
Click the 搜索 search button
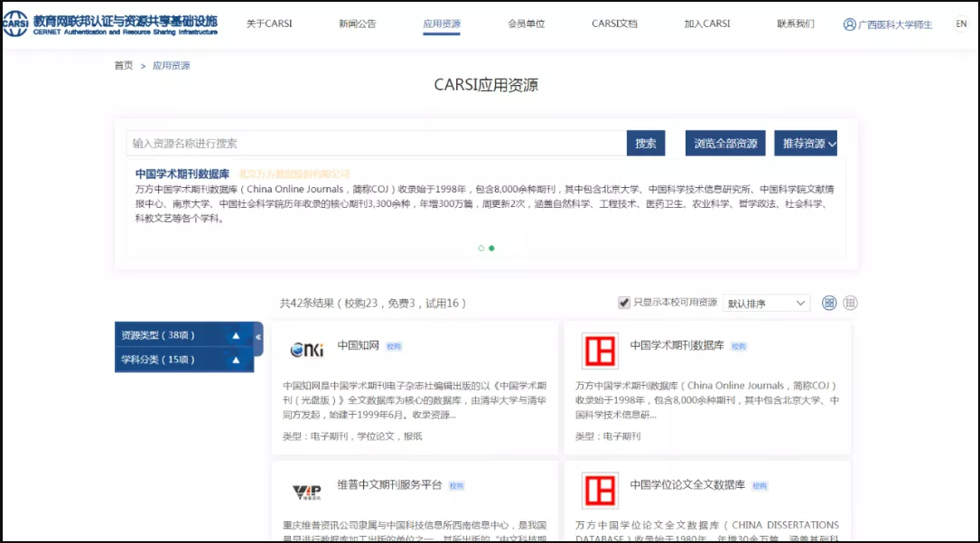point(646,143)
